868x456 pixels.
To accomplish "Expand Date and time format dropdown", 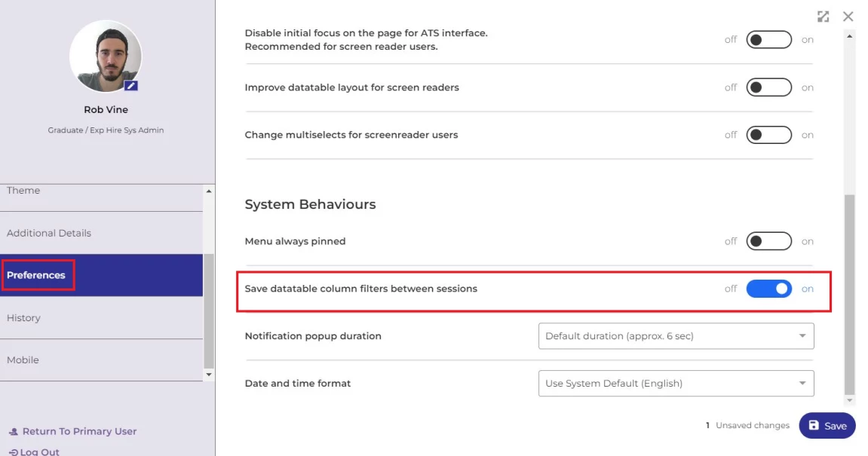I will click(676, 383).
